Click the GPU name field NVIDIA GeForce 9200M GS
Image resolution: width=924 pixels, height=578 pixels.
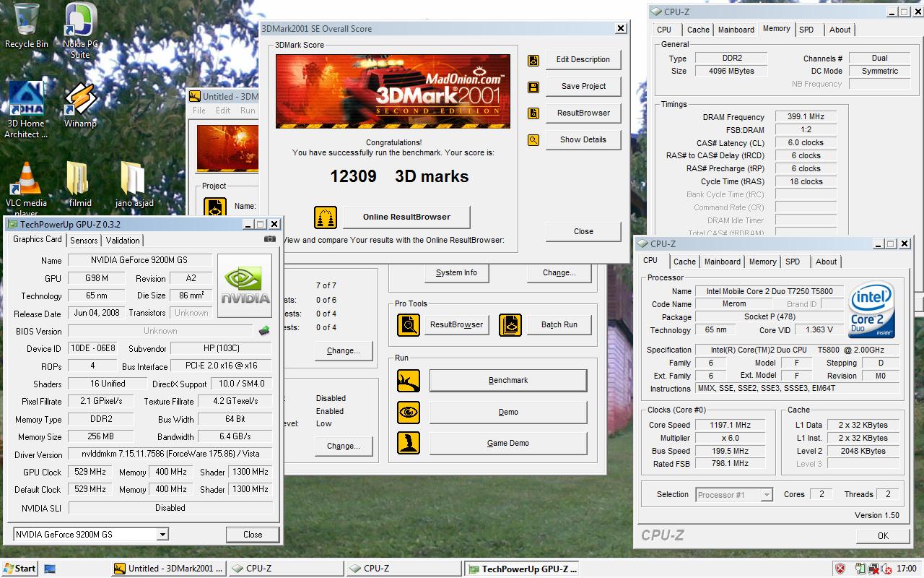pos(140,260)
